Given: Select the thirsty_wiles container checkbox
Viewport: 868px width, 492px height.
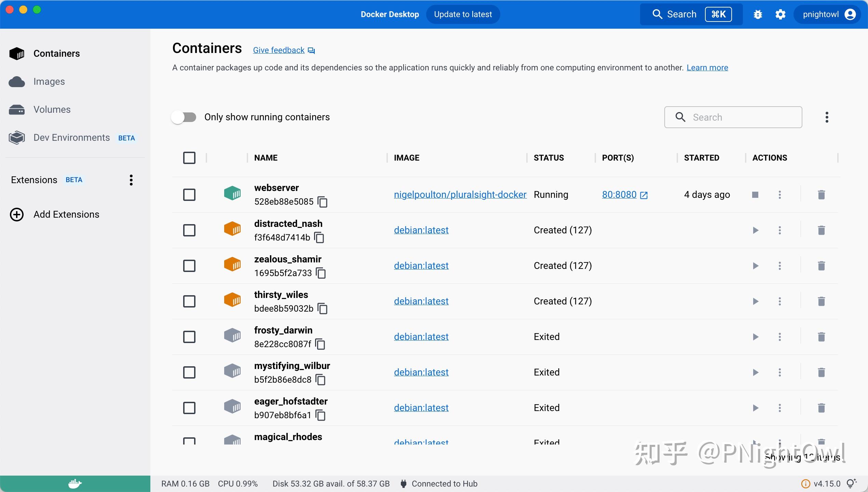Looking at the screenshot, I should [189, 301].
